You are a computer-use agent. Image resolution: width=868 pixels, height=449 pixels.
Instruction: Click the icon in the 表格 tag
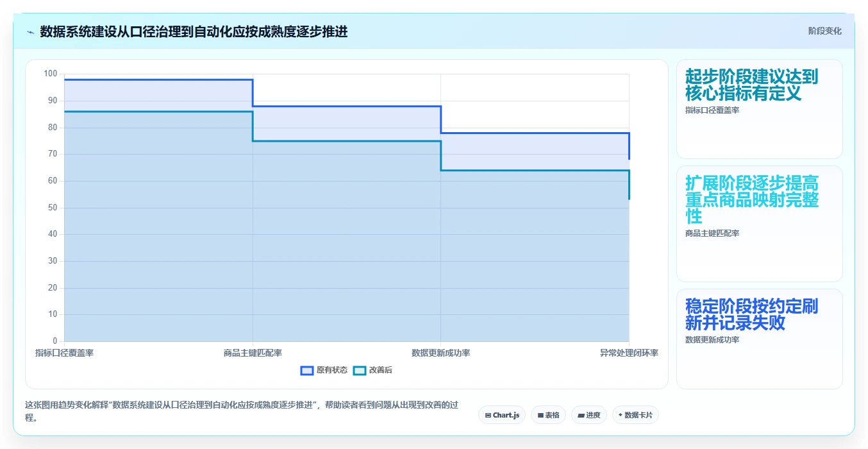click(540, 416)
